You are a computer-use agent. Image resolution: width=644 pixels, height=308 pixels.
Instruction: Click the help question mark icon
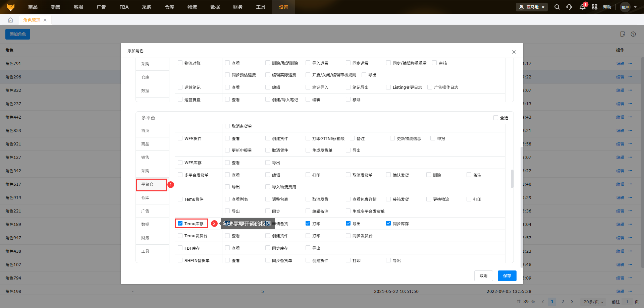[x=633, y=34]
